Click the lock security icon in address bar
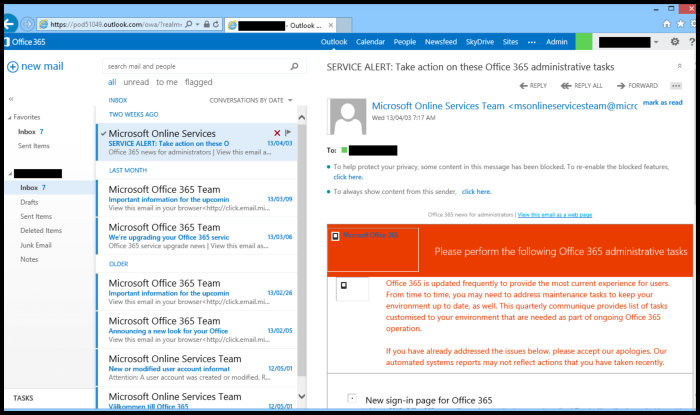The height and width of the screenshot is (415, 700). click(206, 24)
